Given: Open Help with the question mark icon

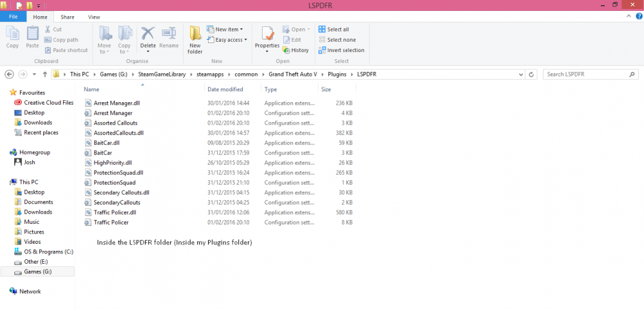Looking at the screenshot, I should [639, 16].
